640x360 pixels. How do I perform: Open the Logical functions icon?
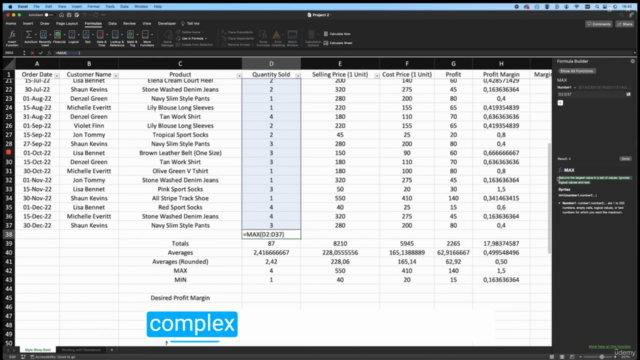(72, 35)
